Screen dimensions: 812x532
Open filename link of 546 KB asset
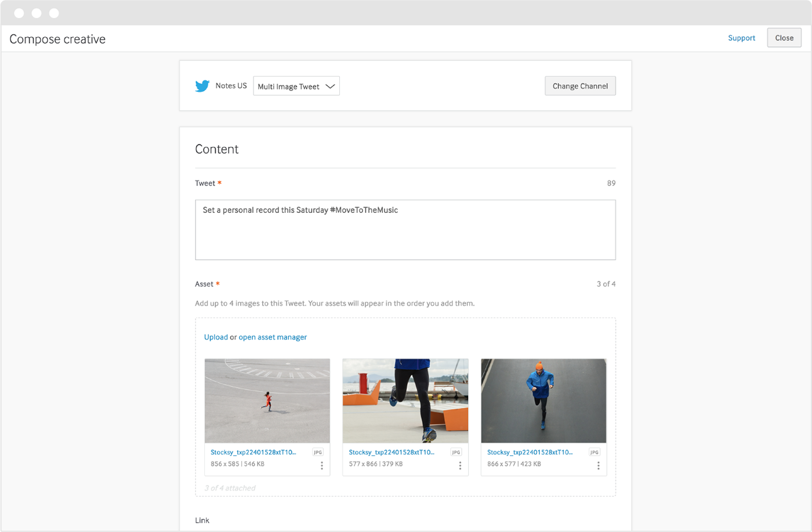coord(253,452)
